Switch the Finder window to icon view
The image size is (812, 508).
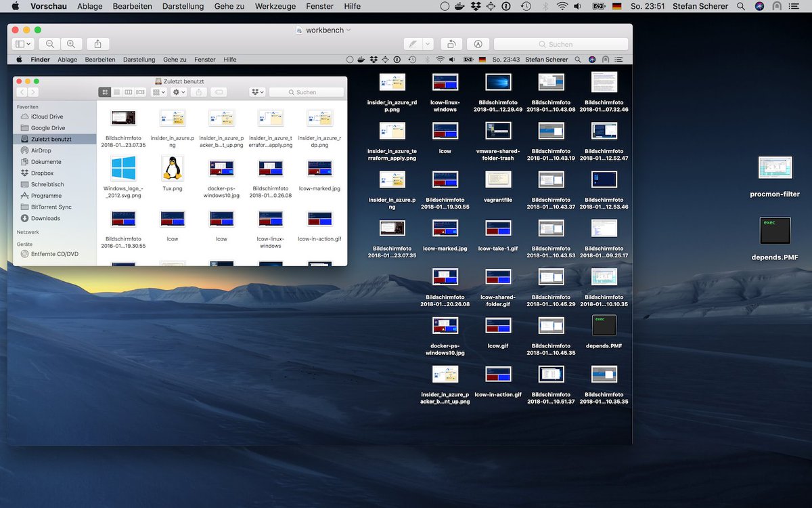[x=104, y=92]
